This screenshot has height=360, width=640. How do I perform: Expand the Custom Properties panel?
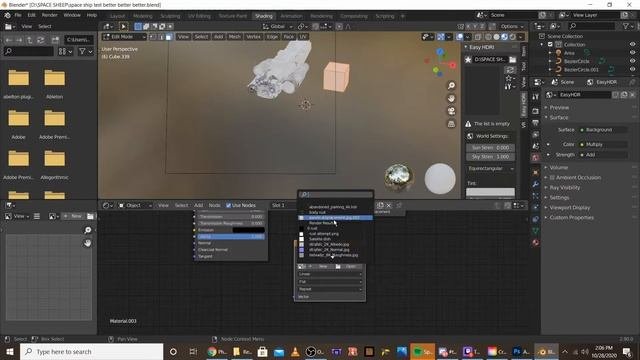pyautogui.click(x=571, y=218)
